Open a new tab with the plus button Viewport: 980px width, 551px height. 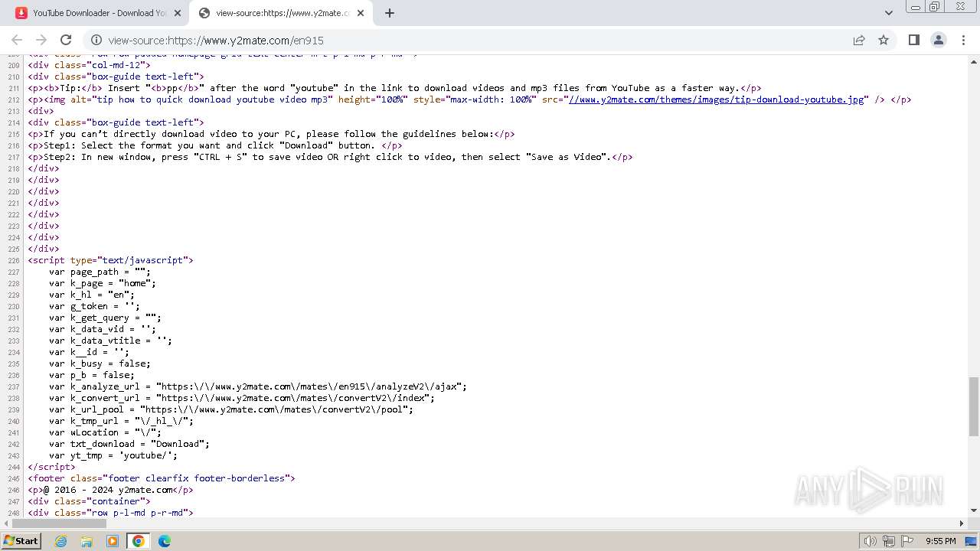point(390,13)
